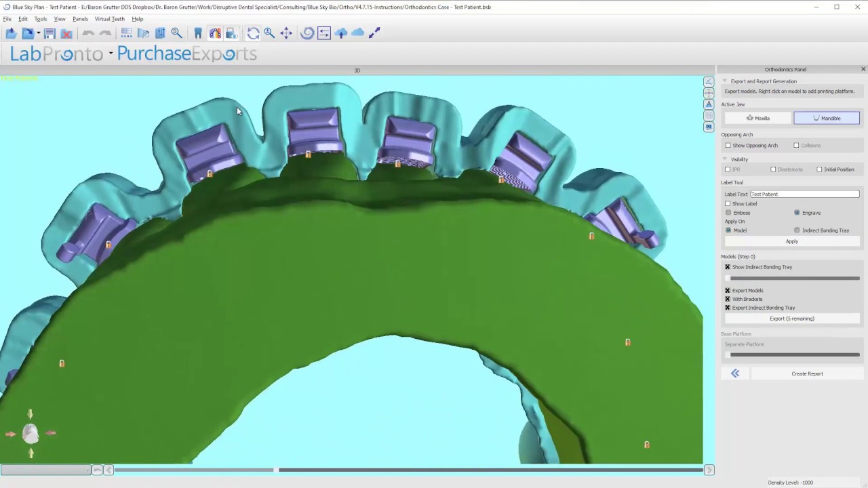Viewport: 868px width, 488px height.
Task: Open the Panels menu
Action: point(80,19)
